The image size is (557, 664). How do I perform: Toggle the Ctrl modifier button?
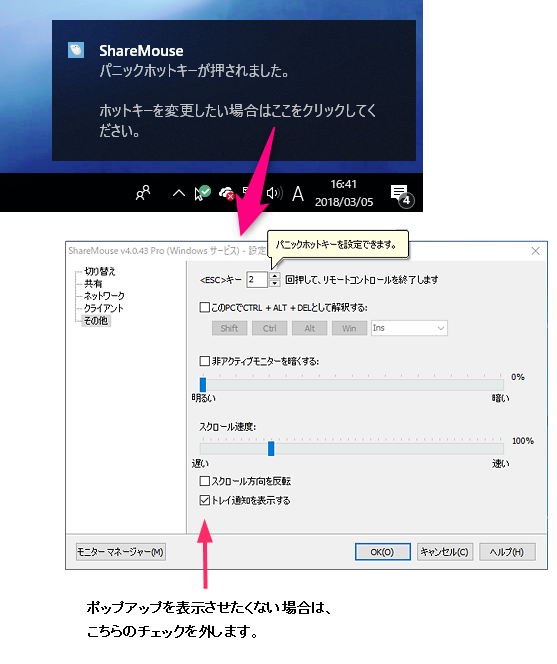[x=269, y=328]
